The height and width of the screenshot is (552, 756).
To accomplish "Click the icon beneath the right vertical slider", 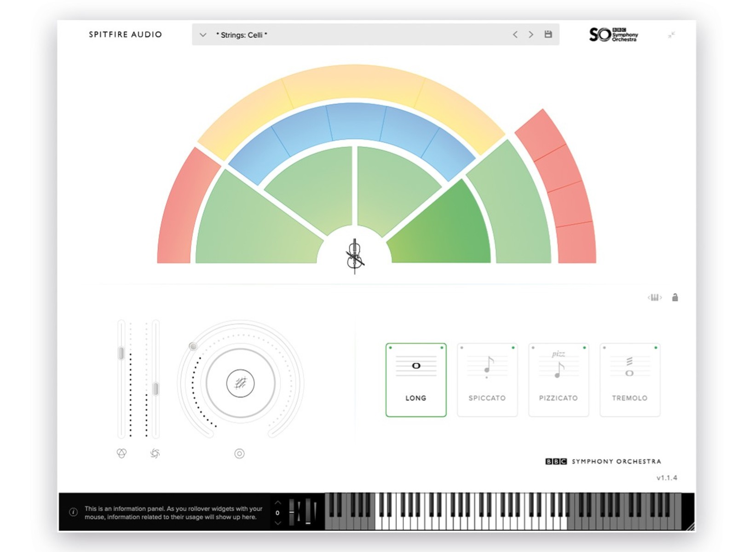I will 155,454.
